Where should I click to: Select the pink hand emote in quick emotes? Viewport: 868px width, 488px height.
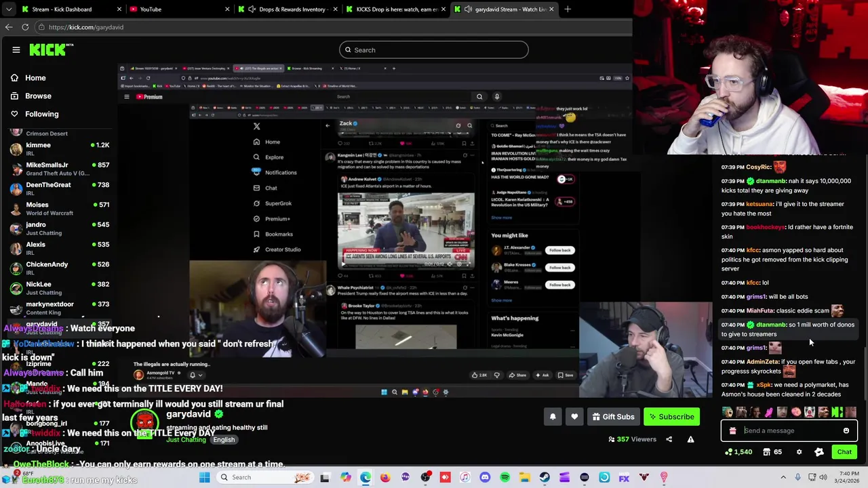(x=769, y=412)
